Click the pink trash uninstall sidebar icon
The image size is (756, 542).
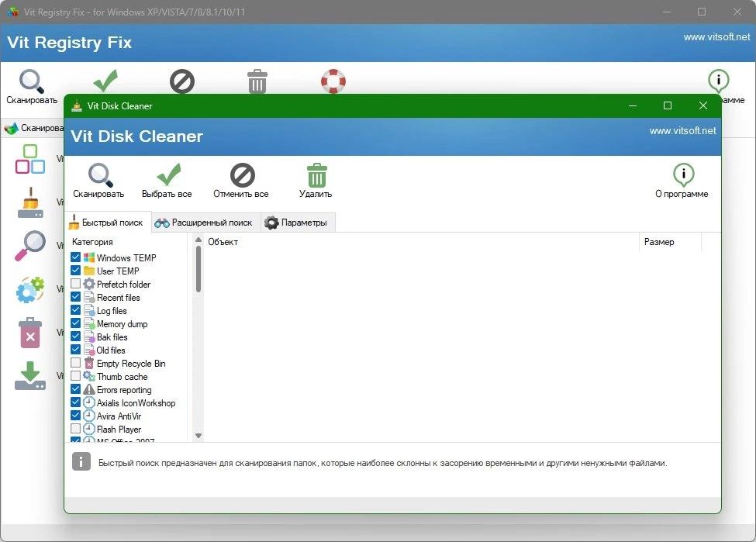(30, 333)
